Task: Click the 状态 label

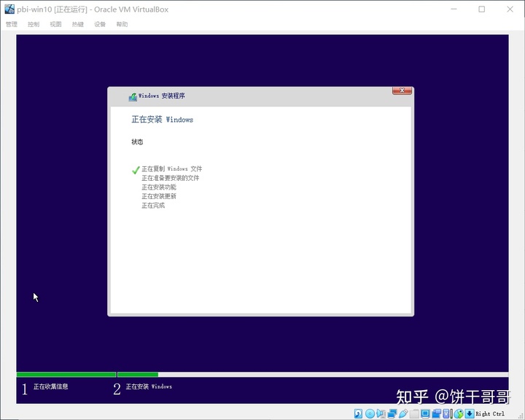Action: click(137, 141)
